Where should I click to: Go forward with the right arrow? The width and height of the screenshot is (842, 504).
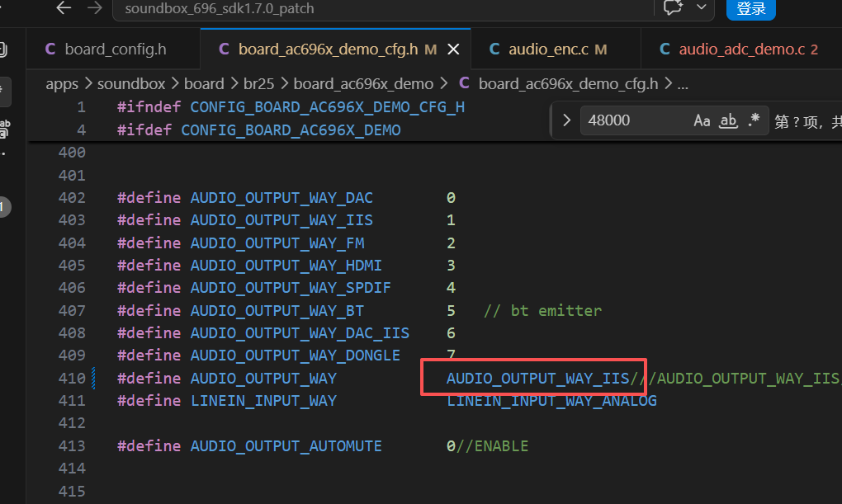(x=94, y=8)
